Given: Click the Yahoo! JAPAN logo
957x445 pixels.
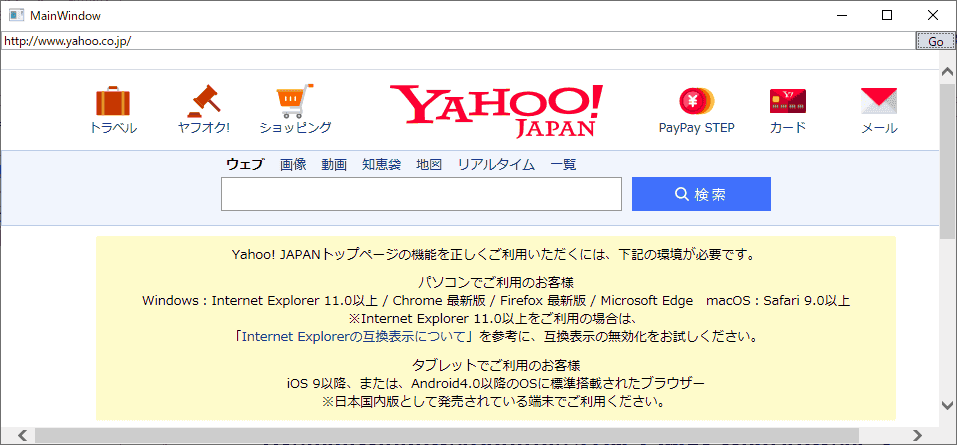Looking at the screenshot, I should tap(496, 110).
